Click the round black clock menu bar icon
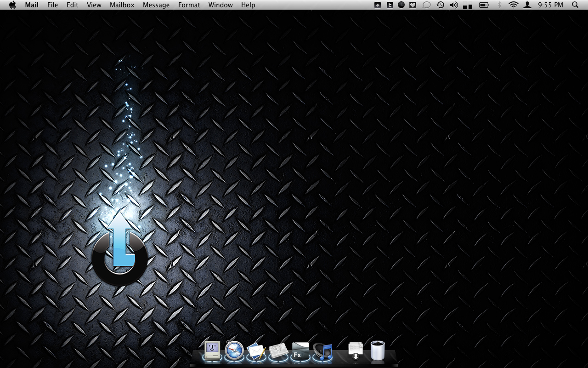This screenshot has height=368, width=588. (401, 5)
